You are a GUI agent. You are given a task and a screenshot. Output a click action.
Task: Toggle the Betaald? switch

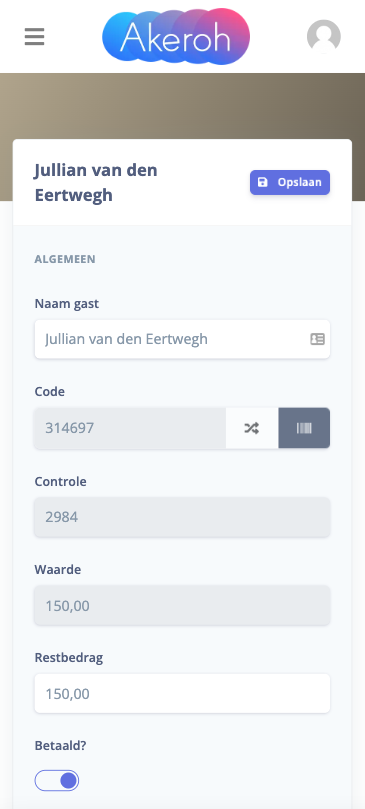click(x=57, y=781)
